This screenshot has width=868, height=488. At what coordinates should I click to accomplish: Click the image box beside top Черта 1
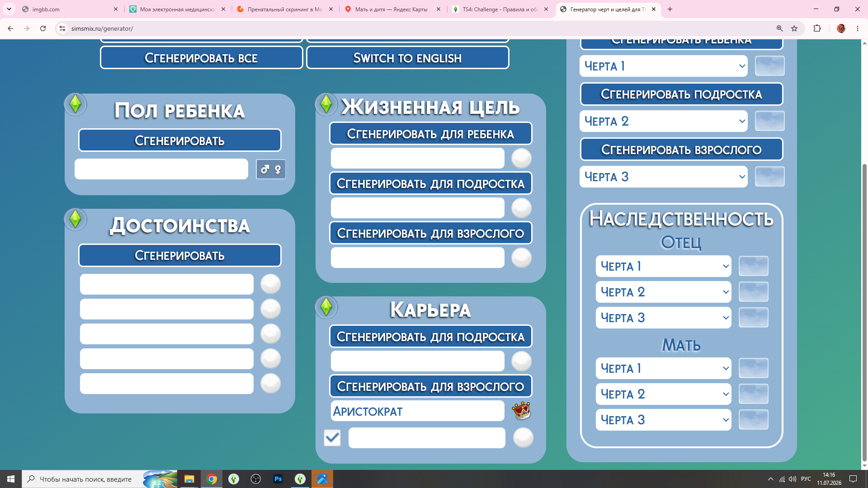pyautogui.click(x=770, y=66)
